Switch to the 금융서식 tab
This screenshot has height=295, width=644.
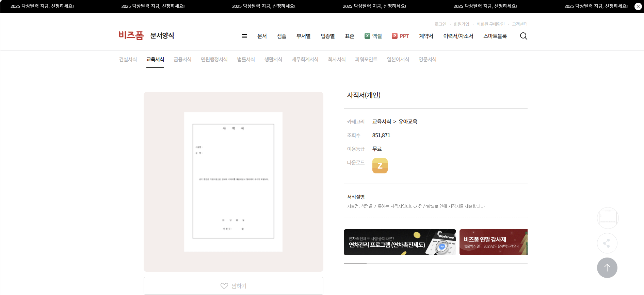click(182, 59)
